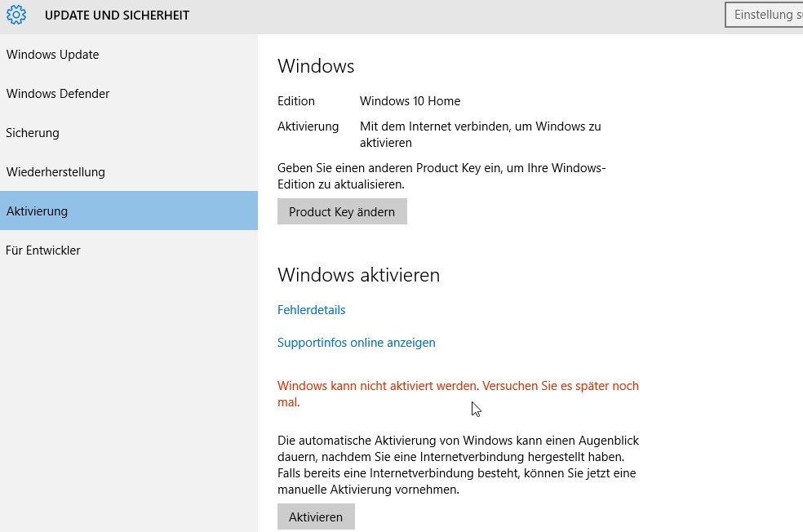Click the automatic activation description paragraph

pos(456,465)
